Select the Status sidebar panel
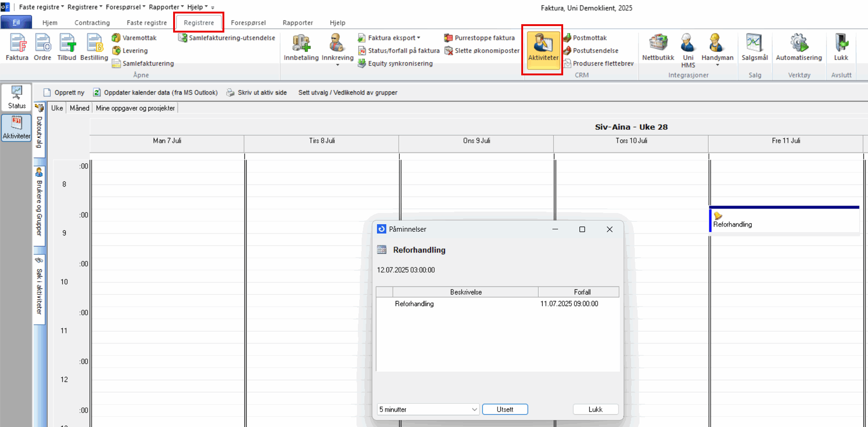 (x=17, y=97)
